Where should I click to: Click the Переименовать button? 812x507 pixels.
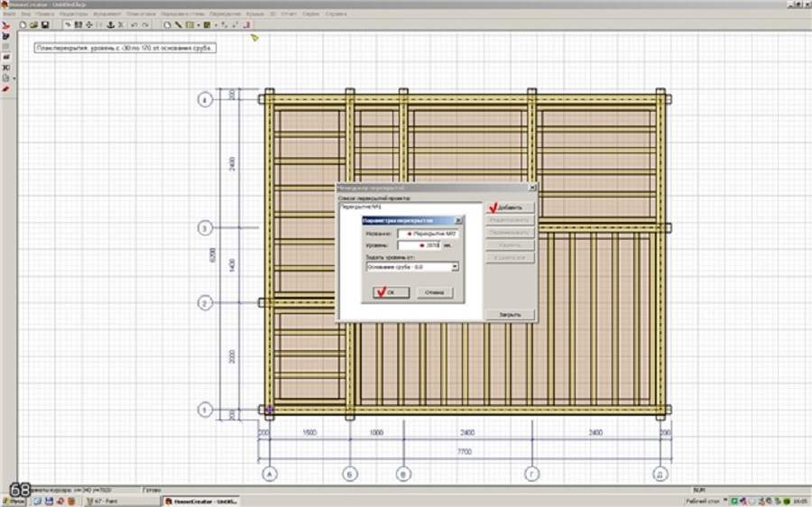pyautogui.click(x=510, y=233)
